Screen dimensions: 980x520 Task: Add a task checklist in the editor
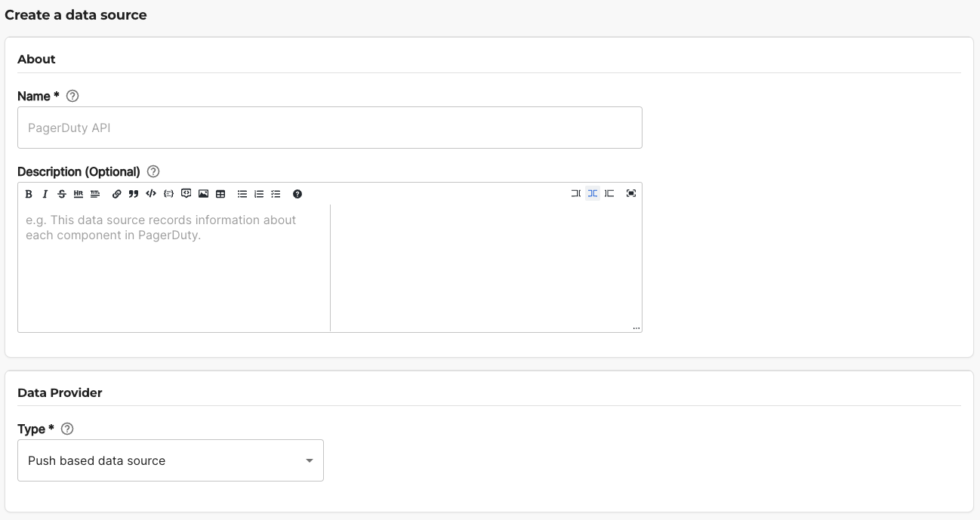(276, 193)
